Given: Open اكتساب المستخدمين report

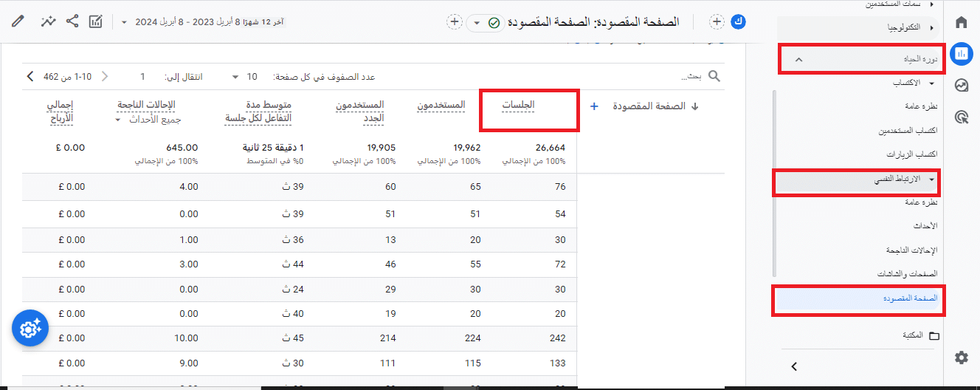Looking at the screenshot, I should click(x=907, y=131).
